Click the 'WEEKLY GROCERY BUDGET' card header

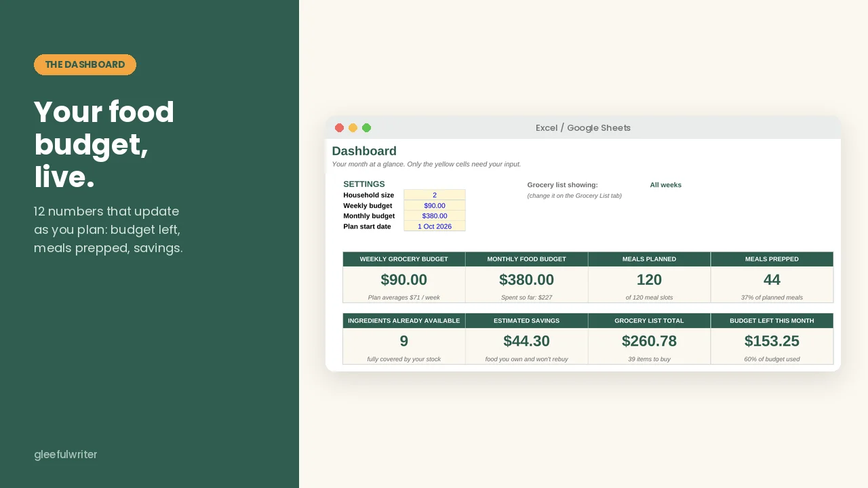click(x=404, y=259)
